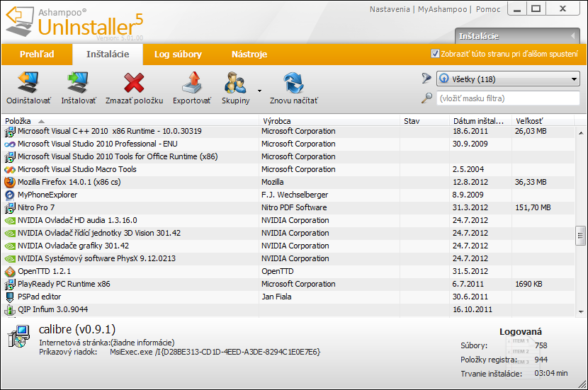Click the filter funnel icon beside Všetky
The height and width of the screenshot is (390, 588).
(x=426, y=79)
